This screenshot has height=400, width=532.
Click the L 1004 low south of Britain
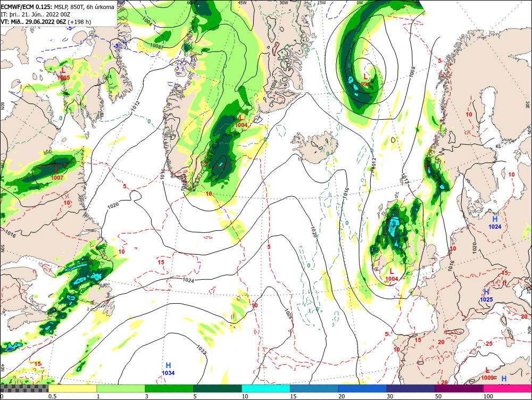(392, 275)
